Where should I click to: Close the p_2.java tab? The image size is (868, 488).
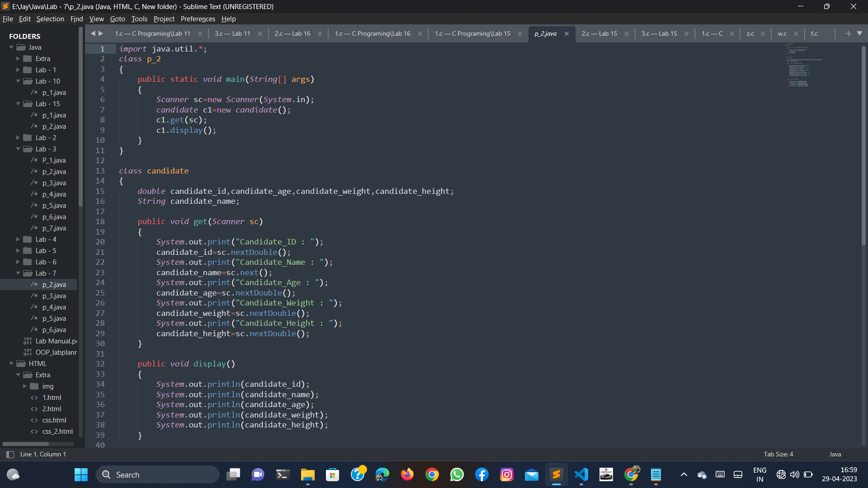[566, 34]
